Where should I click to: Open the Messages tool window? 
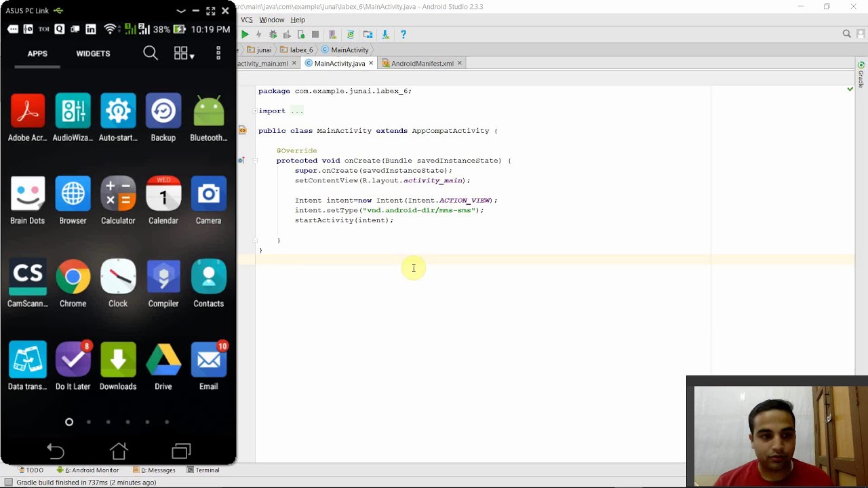[154, 470]
